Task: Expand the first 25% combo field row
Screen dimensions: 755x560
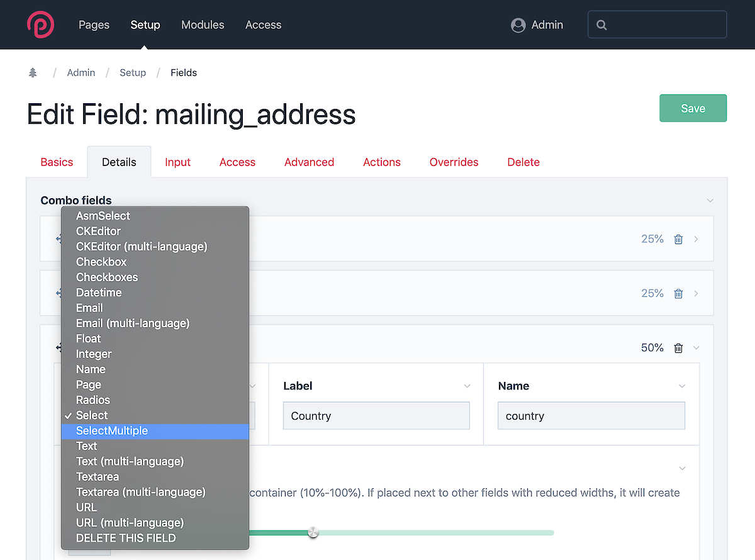Action: (696, 239)
